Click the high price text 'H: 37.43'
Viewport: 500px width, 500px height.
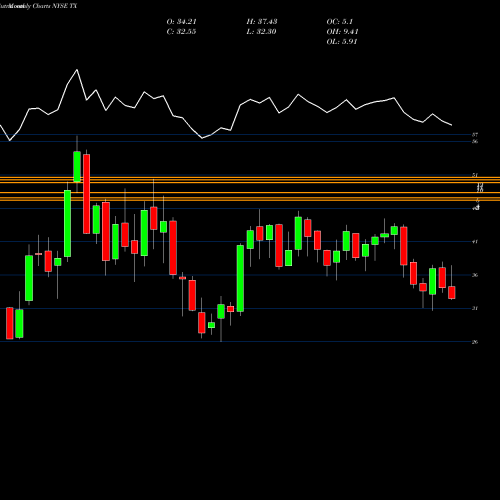[262, 22]
